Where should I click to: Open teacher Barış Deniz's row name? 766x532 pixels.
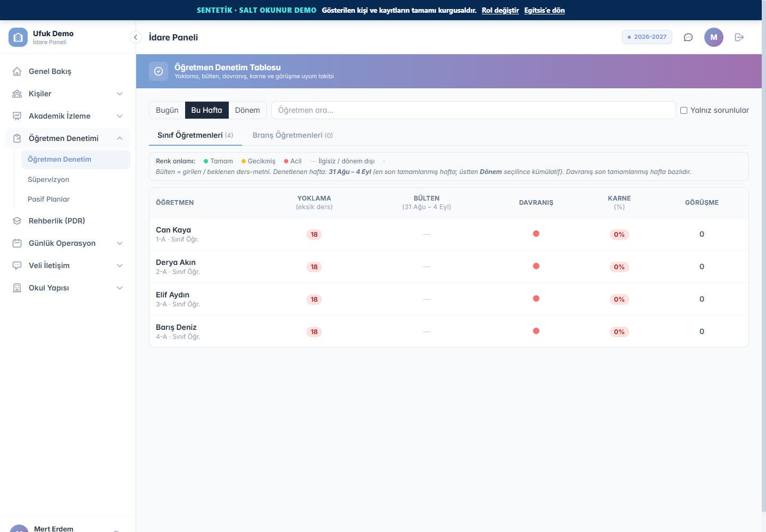pyautogui.click(x=176, y=327)
